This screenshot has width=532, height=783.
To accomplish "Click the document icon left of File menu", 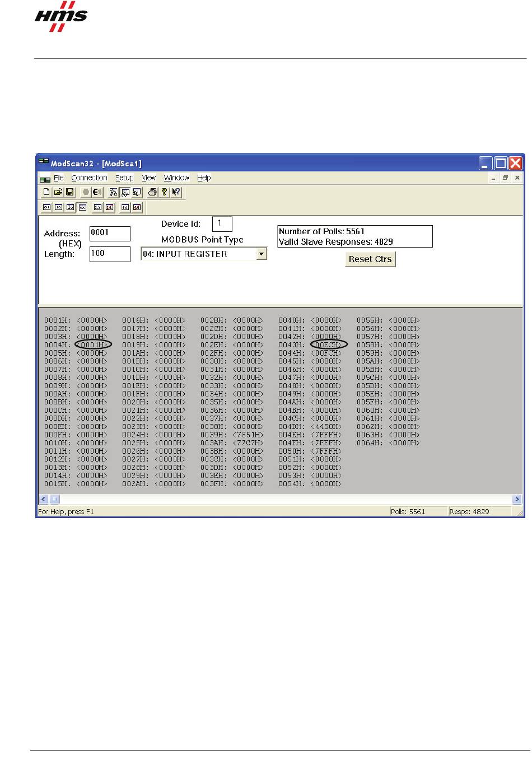I will (45, 179).
